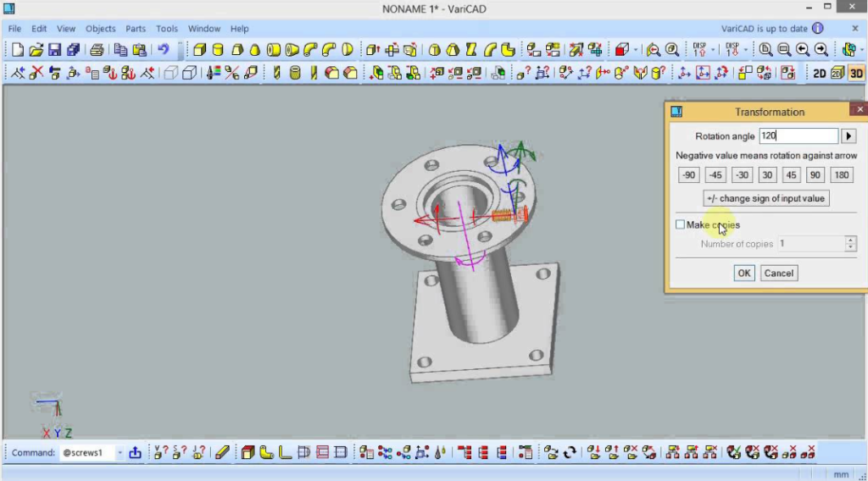Insert a pipe elbow solid

(x=310, y=50)
